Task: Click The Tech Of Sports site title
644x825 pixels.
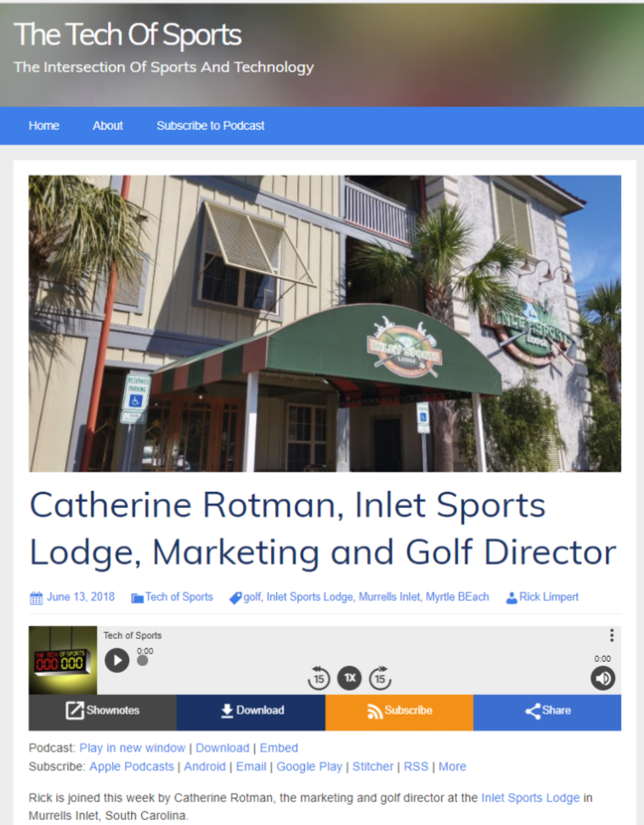Action: pyautogui.click(x=127, y=35)
